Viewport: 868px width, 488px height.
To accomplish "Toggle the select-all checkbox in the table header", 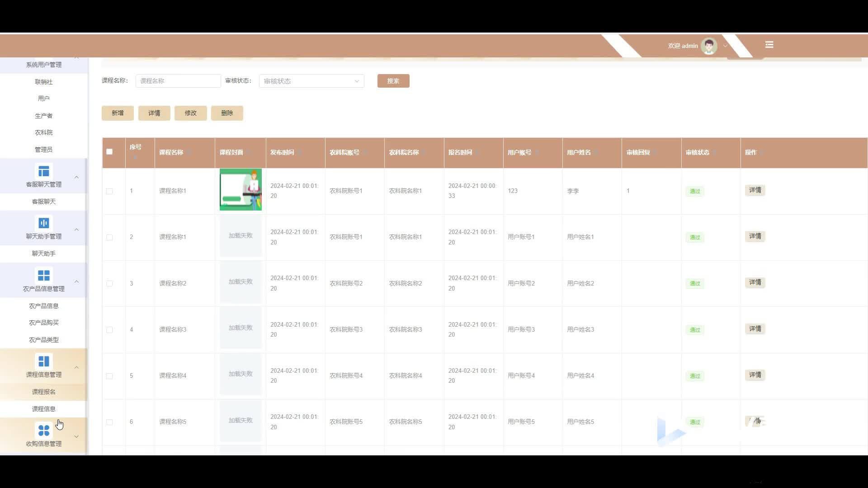I will coord(109,152).
